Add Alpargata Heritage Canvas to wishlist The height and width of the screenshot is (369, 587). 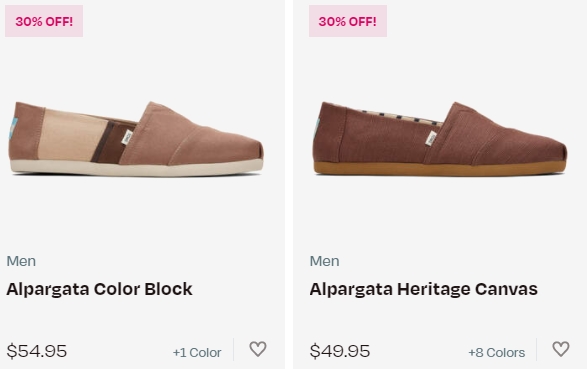pyautogui.click(x=561, y=349)
